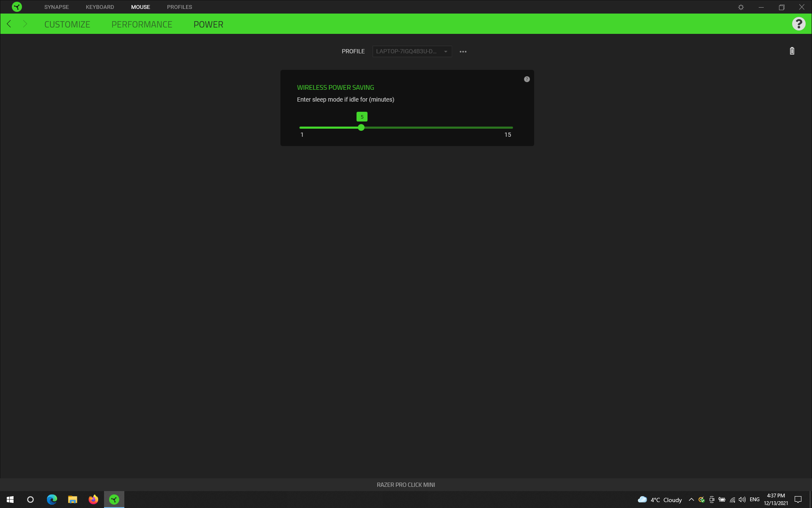812x508 pixels.
Task: Click the large help question mark icon
Action: (798, 24)
